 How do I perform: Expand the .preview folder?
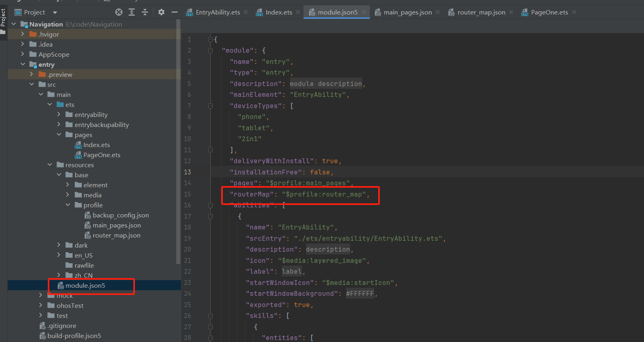[32, 74]
